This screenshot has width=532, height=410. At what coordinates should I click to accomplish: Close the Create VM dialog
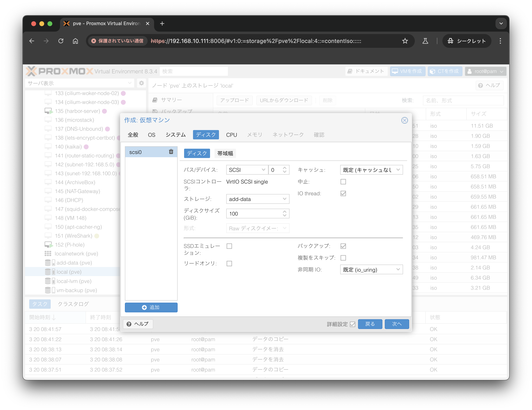pyautogui.click(x=404, y=120)
